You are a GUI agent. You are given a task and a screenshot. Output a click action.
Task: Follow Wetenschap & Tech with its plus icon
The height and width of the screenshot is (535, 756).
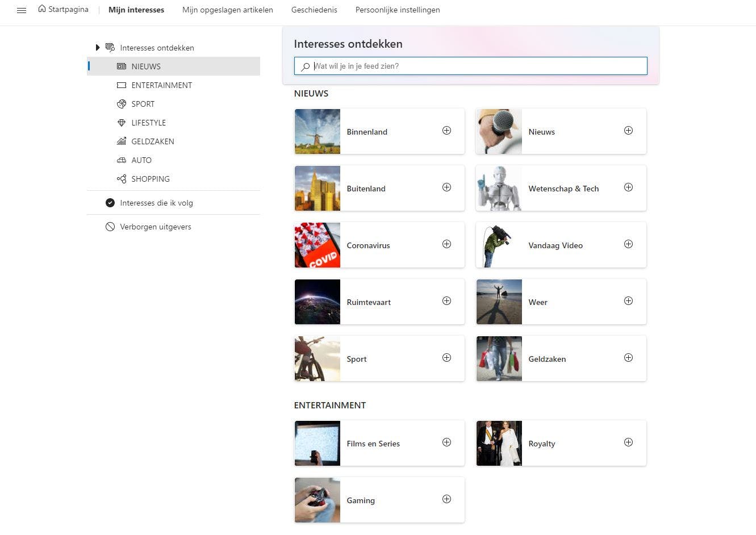pos(629,187)
